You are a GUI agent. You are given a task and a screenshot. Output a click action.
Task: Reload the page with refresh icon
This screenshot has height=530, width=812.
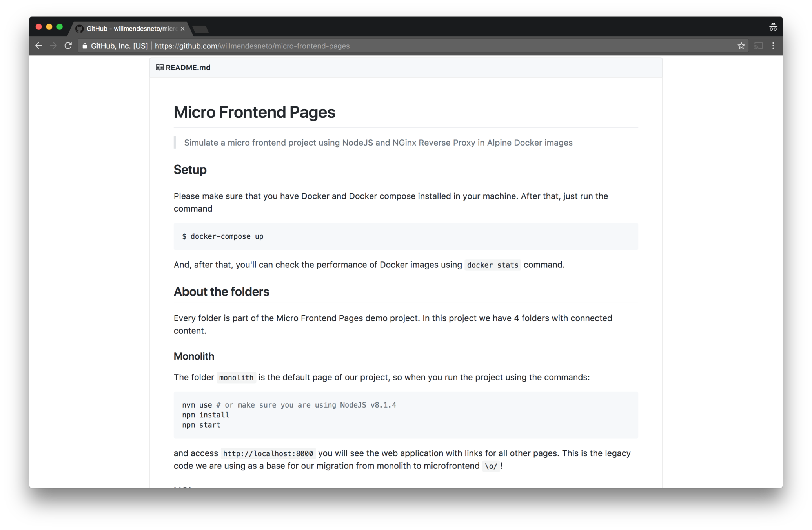click(x=68, y=46)
